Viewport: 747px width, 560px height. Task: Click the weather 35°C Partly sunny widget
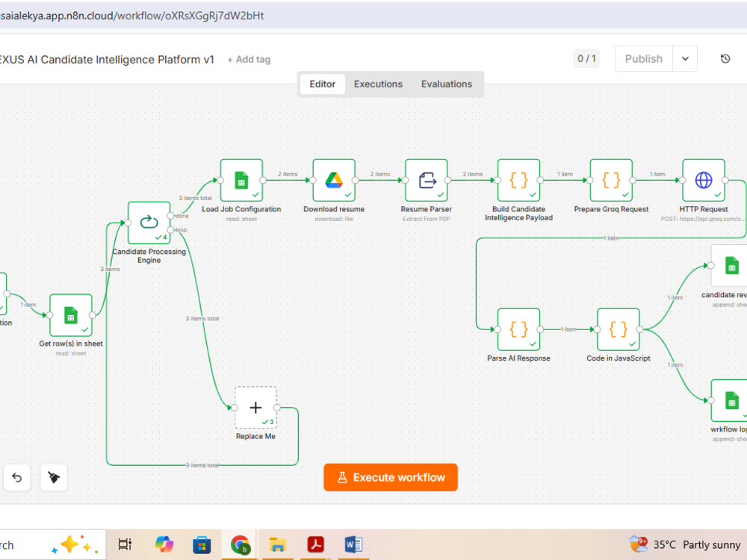(684, 544)
